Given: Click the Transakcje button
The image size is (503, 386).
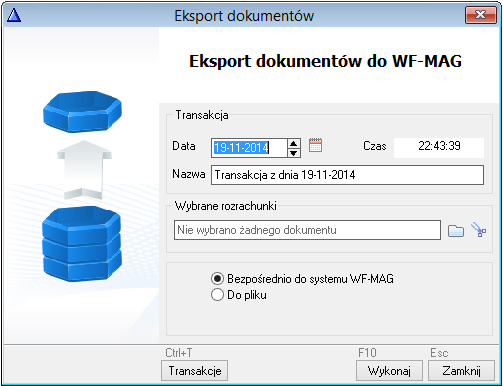Looking at the screenshot, I should point(195,371).
